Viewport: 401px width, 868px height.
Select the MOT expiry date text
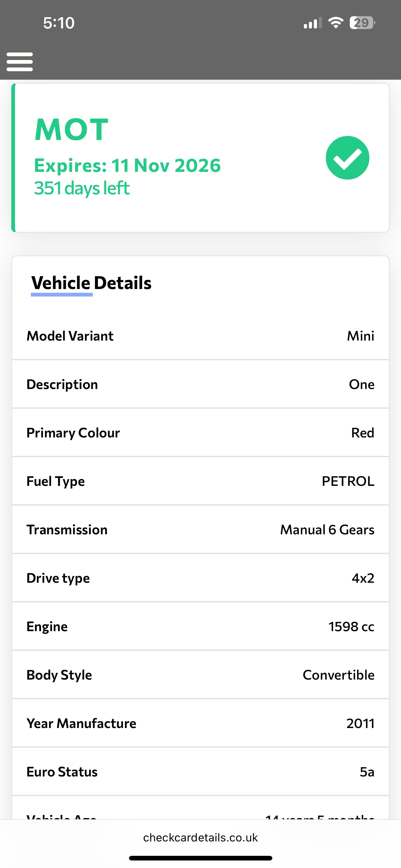(x=127, y=166)
